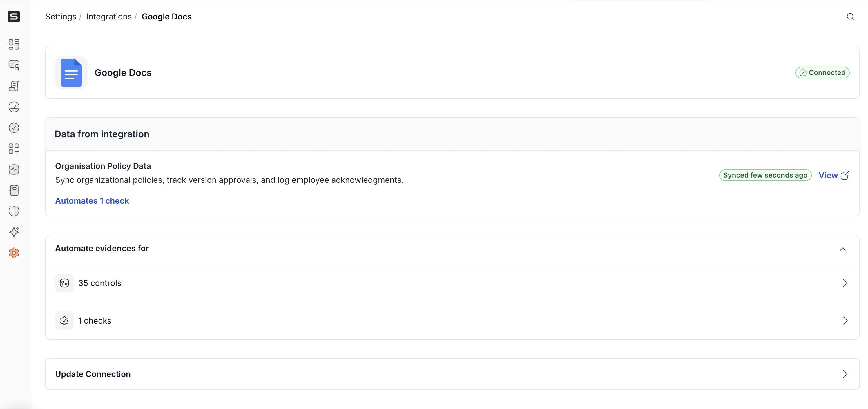Open the gauge meter sidebar icon
Screen dimensions: 868x409
14,107
